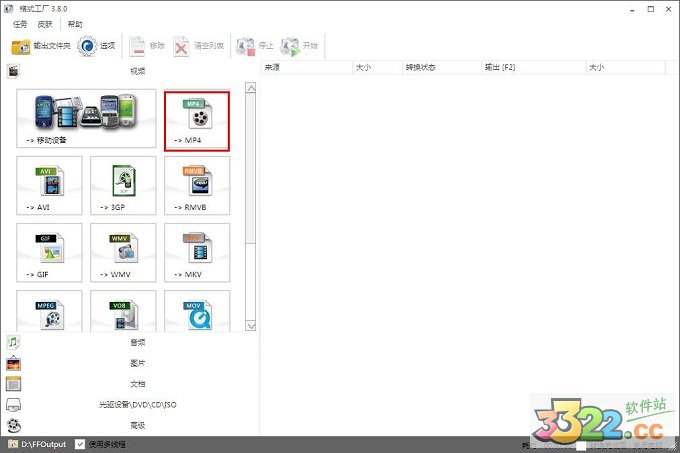Tick the shutdown-after-conversion checkbox in the status bar
The image size is (680, 453).
(581, 445)
